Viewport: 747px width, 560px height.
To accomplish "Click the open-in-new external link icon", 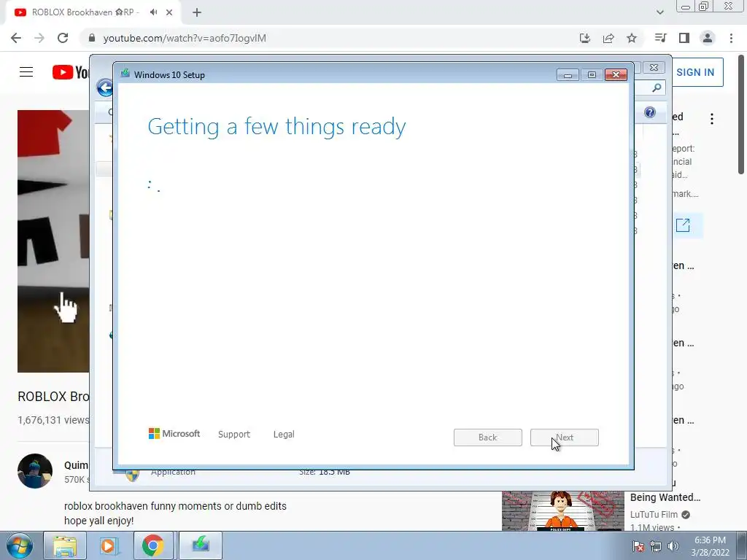I will 683,225.
